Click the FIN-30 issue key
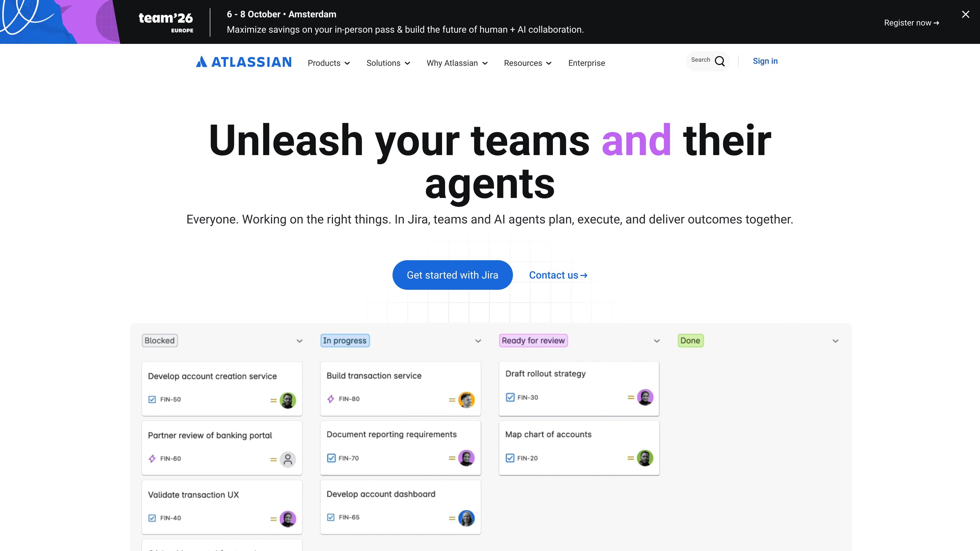Screen dimensions: 980x551 pyautogui.click(x=528, y=397)
